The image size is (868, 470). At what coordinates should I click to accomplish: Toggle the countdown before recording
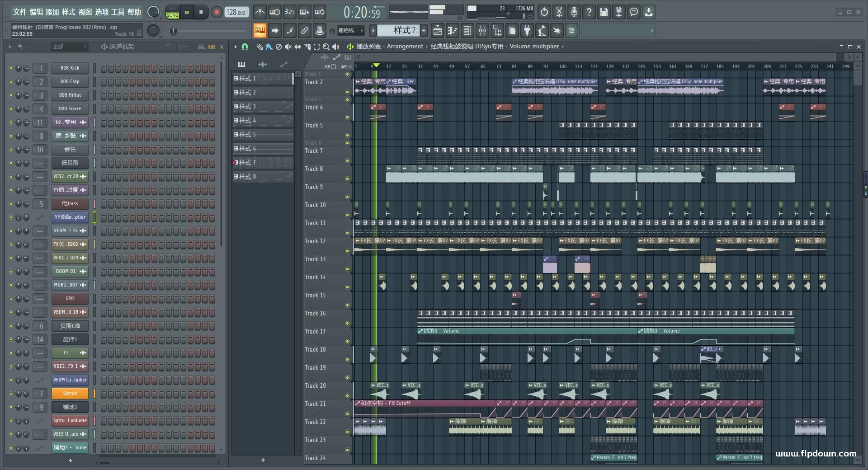pos(290,12)
